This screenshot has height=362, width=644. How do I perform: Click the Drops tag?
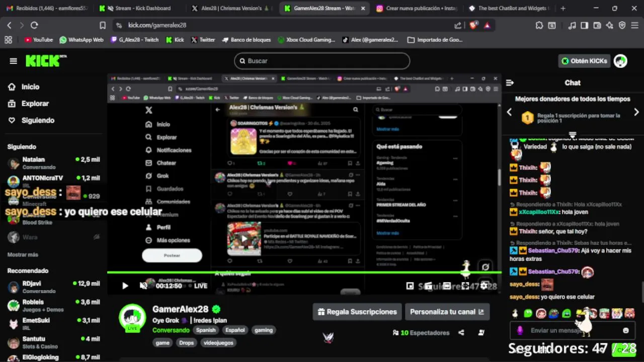pos(186,343)
